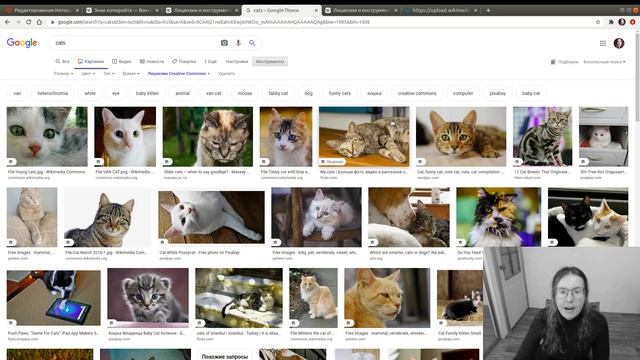
Task: Reload the page
Action: 29,22
